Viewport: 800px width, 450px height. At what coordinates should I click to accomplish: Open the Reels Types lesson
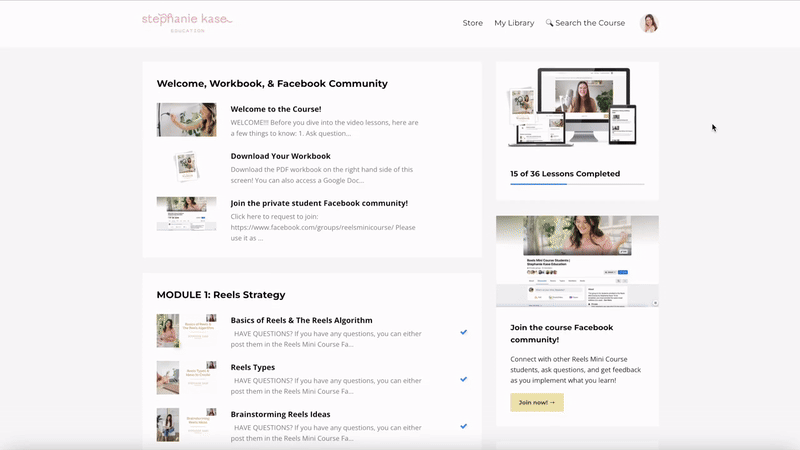[253, 367]
